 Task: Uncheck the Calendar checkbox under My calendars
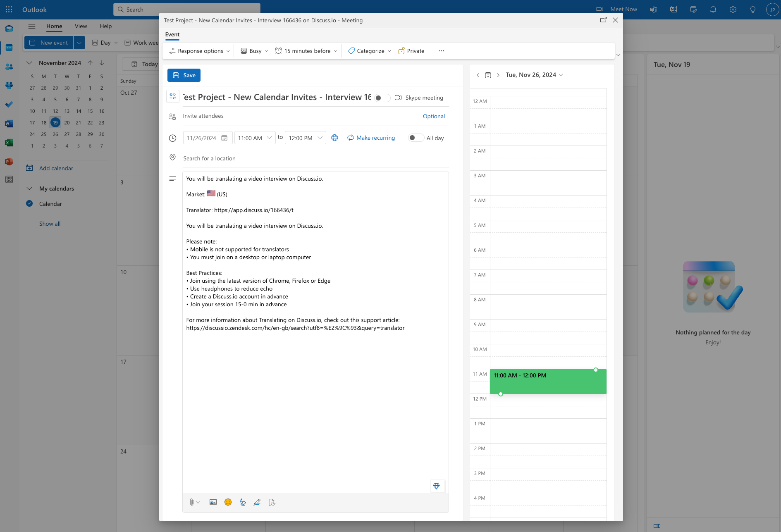click(x=29, y=203)
